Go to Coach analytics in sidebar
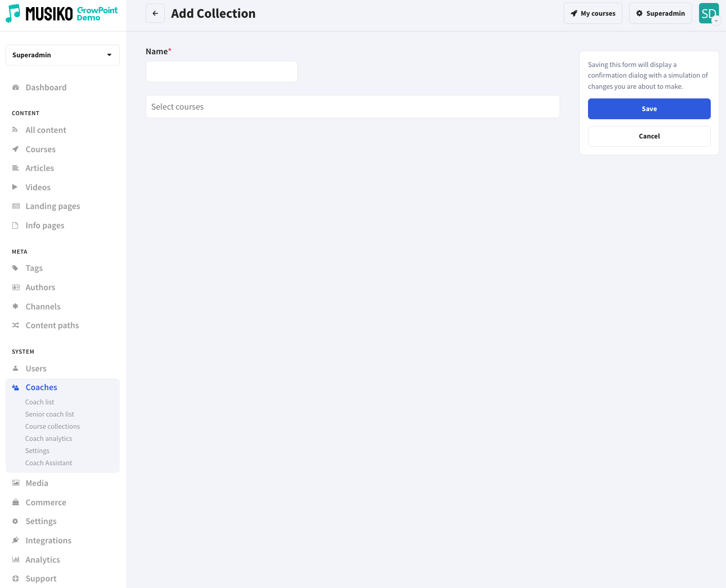 (49, 438)
